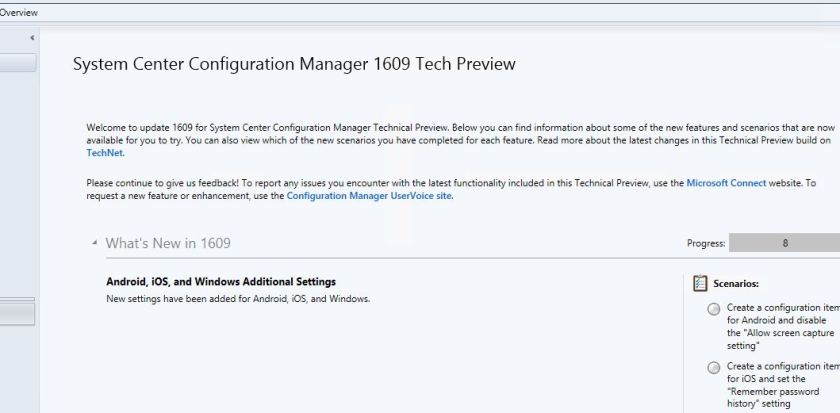The width and height of the screenshot is (840, 413).
Task: Collapse the left navigation pane arrow
Action: pyautogui.click(x=33, y=38)
